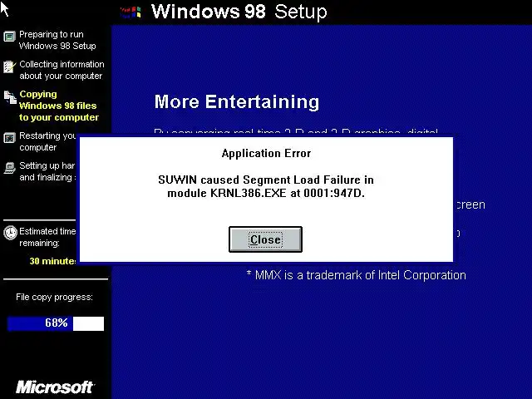The width and height of the screenshot is (532, 399).
Task: Click the Collecting information step icon
Action: pyautogui.click(x=9, y=66)
